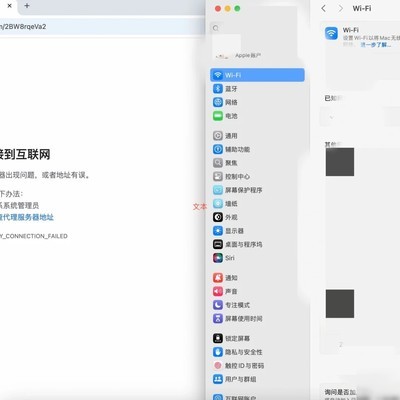This screenshot has width=400, height=400.
Task: Go forward with the settings forward arrow
Action: click(340, 9)
